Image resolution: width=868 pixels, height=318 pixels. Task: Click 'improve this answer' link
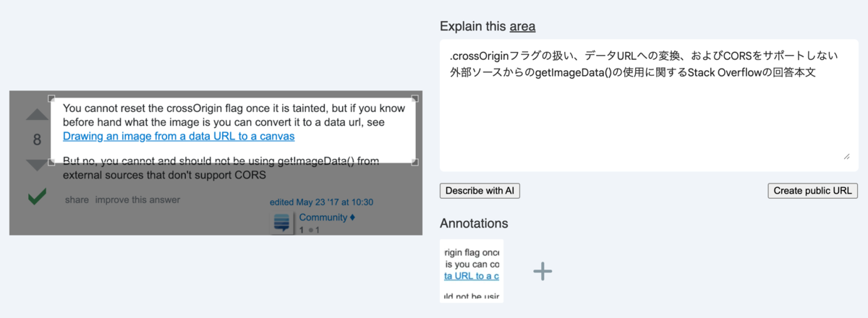[137, 199]
